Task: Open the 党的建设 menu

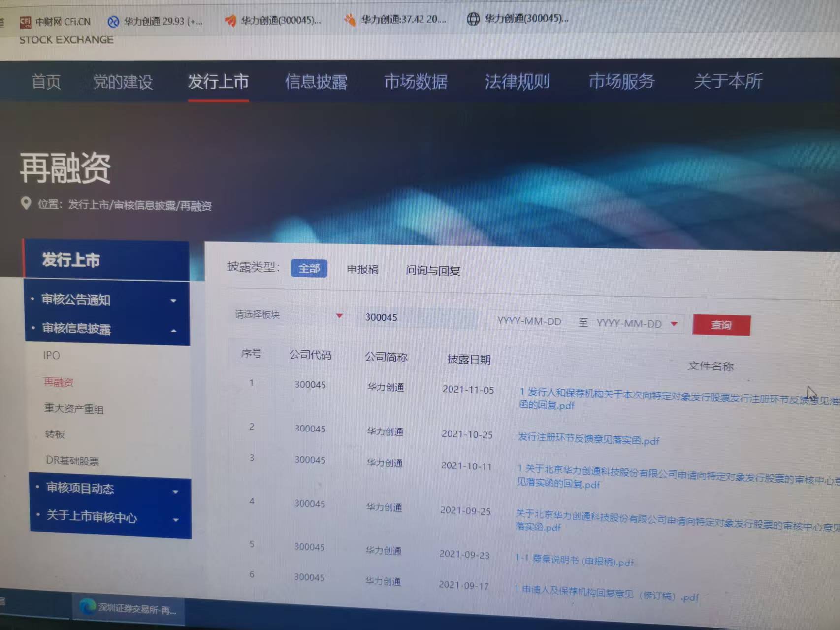Action: point(123,82)
